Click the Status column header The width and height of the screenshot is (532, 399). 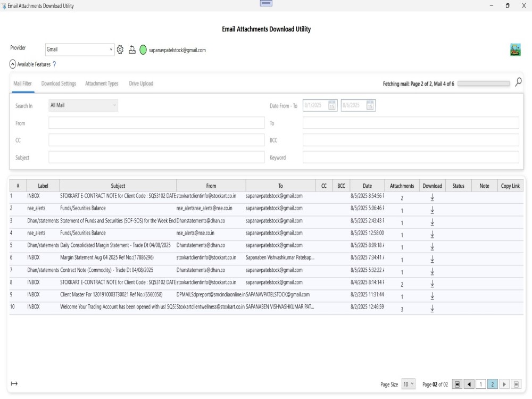pyautogui.click(x=459, y=186)
